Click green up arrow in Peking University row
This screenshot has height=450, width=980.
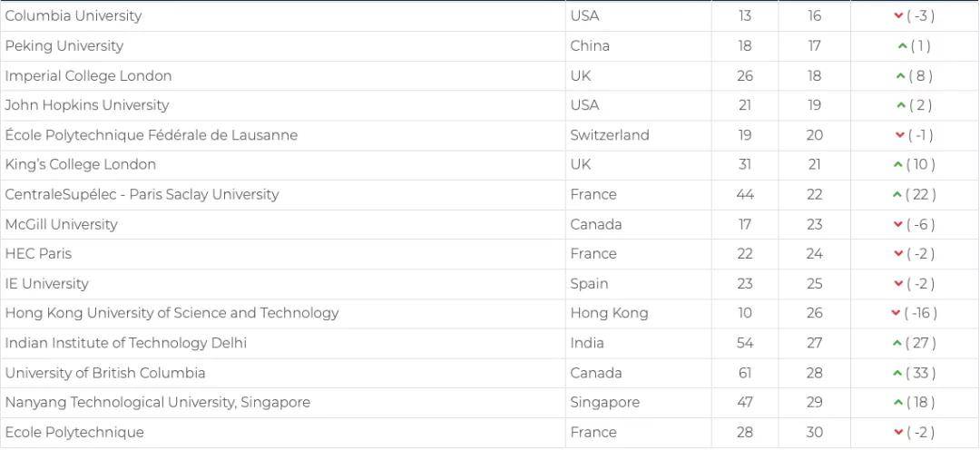[902, 46]
